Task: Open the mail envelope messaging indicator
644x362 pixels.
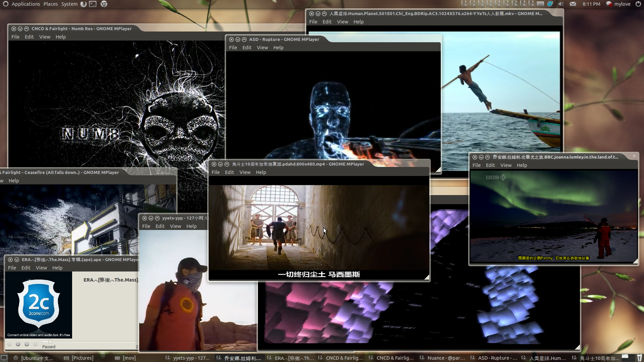Action: point(573,4)
